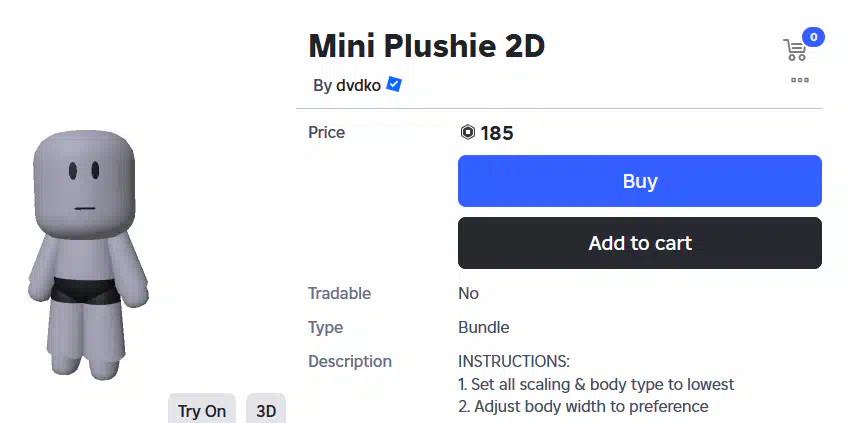This screenshot has width=849, height=423.
Task: Add the bundle to cart
Action: (639, 243)
